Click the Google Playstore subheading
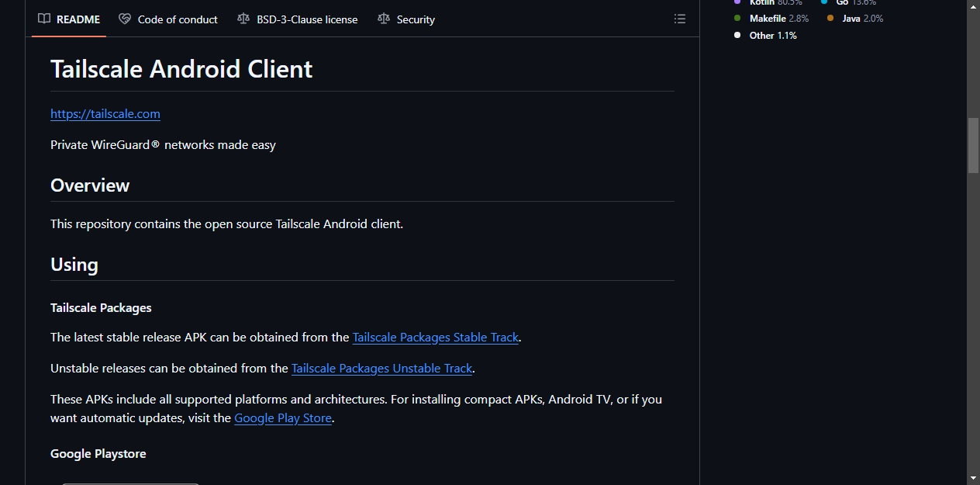 98,454
